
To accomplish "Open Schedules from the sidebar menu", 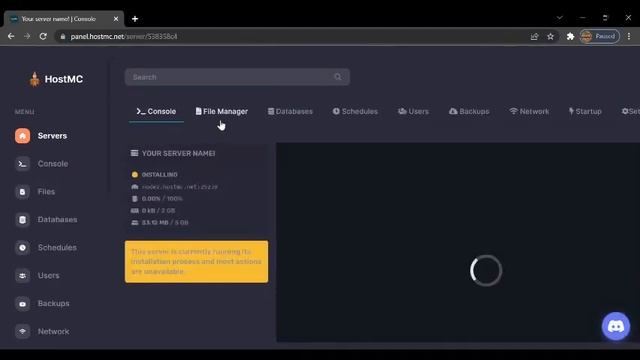I will (x=46, y=248).
